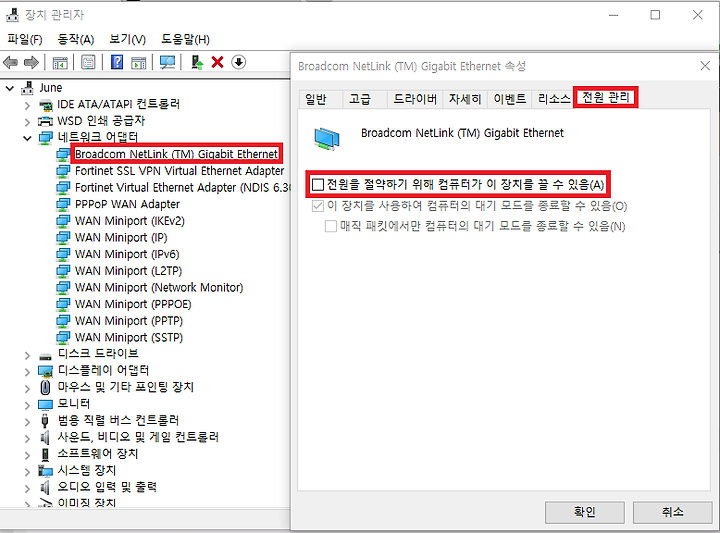Click the 네트워크 어댑터 category icon

[45, 138]
